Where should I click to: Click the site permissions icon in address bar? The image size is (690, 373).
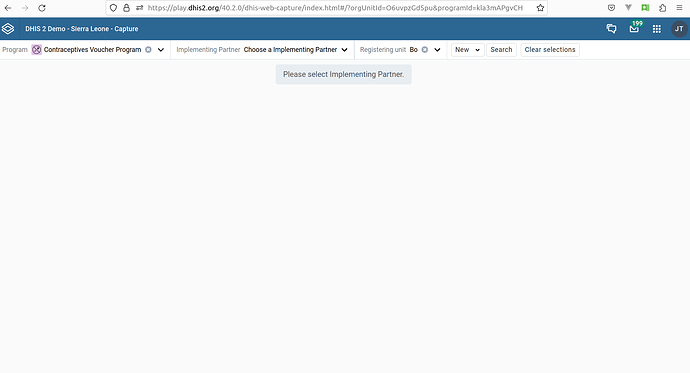pyautogui.click(x=139, y=8)
